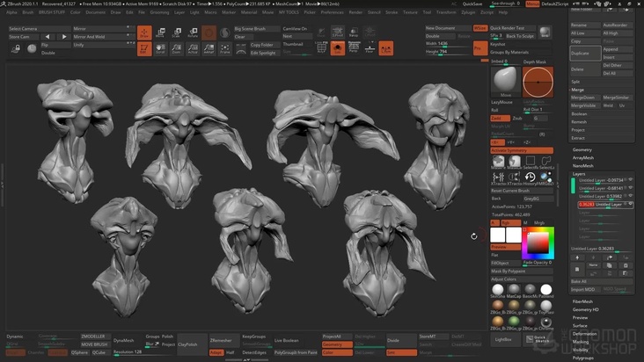Image resolution: width=644 pixels, height=362 pixels.
Task: Click the orange alpha circle preview
Action: 537,81
